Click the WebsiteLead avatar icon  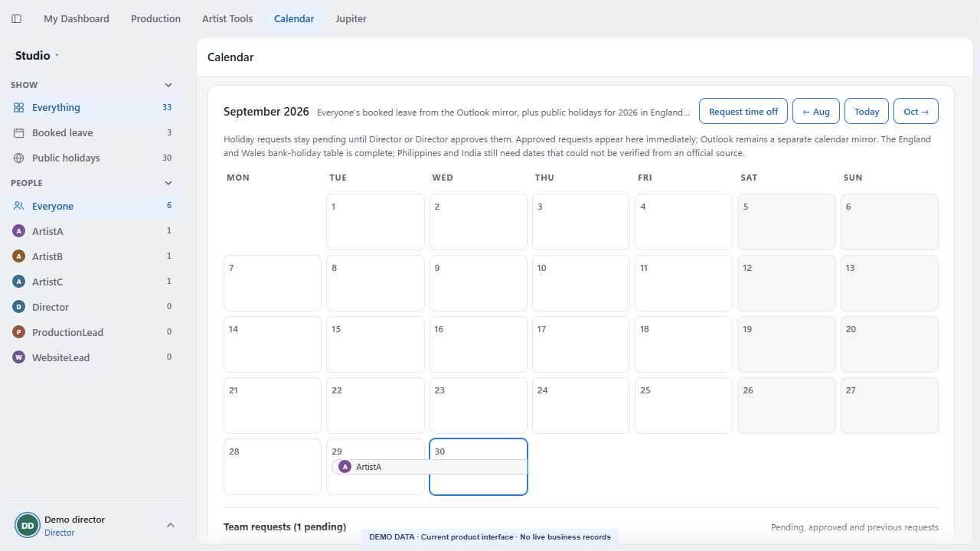coord(19,357)
